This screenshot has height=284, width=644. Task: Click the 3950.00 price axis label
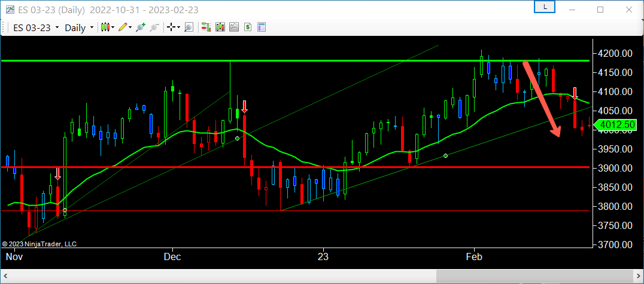click(615, 149)
